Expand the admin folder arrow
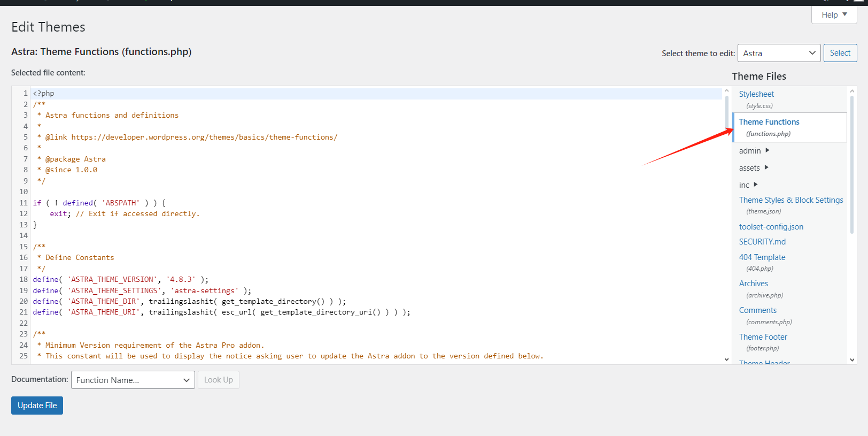 pyautogui.click(x=767, y=151)
